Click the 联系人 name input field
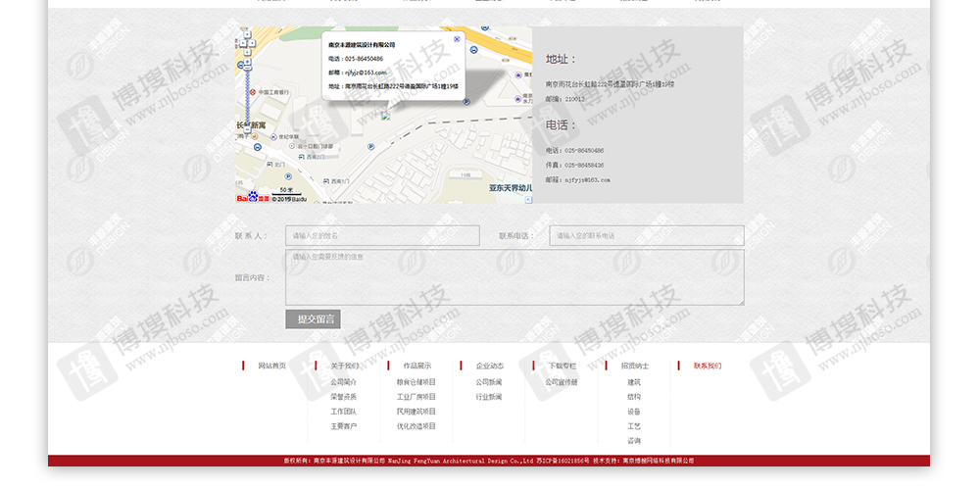Screen dimensions: 980x490 [382, 236]
